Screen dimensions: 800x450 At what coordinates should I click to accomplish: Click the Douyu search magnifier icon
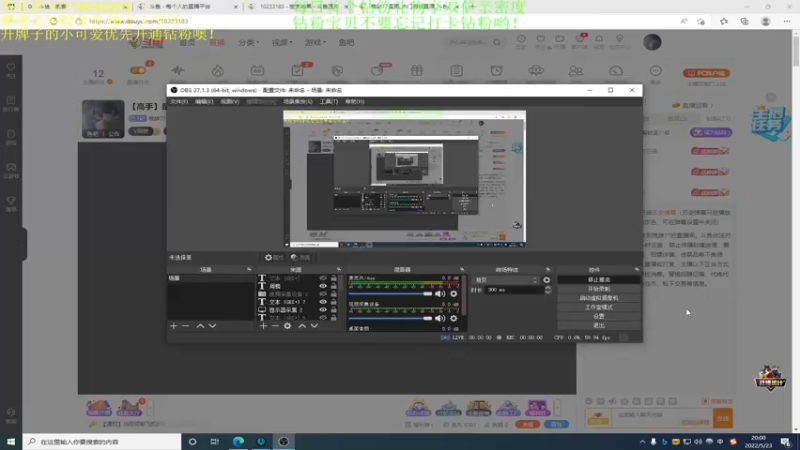[x=496, y=42]
